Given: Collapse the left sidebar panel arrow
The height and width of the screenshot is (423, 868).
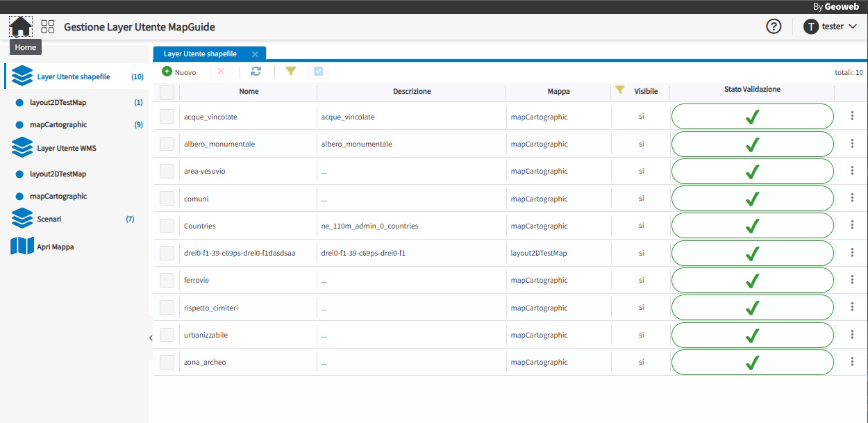Looking at the screenshot, I should [x=151, y=338].
